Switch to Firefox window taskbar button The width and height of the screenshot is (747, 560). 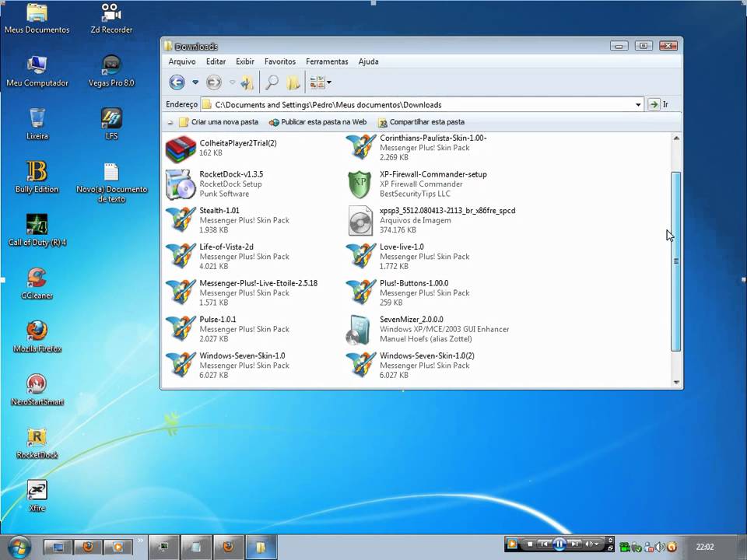228,547
